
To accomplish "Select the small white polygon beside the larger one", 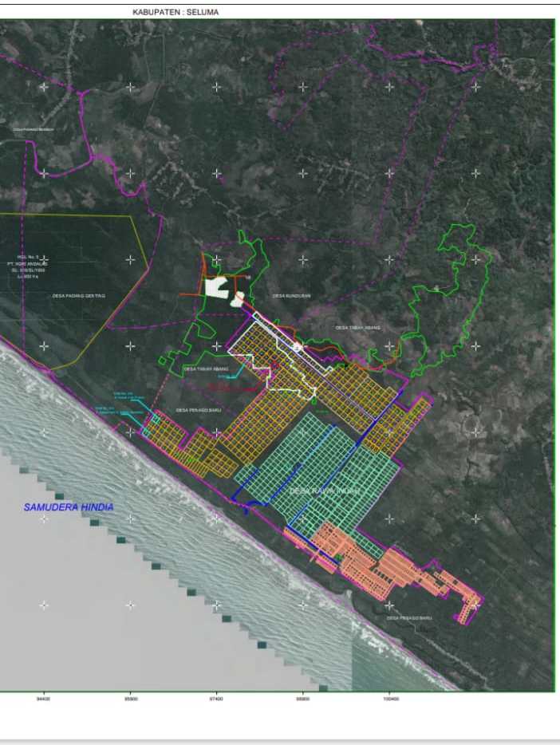I will (x=238, y=300).
